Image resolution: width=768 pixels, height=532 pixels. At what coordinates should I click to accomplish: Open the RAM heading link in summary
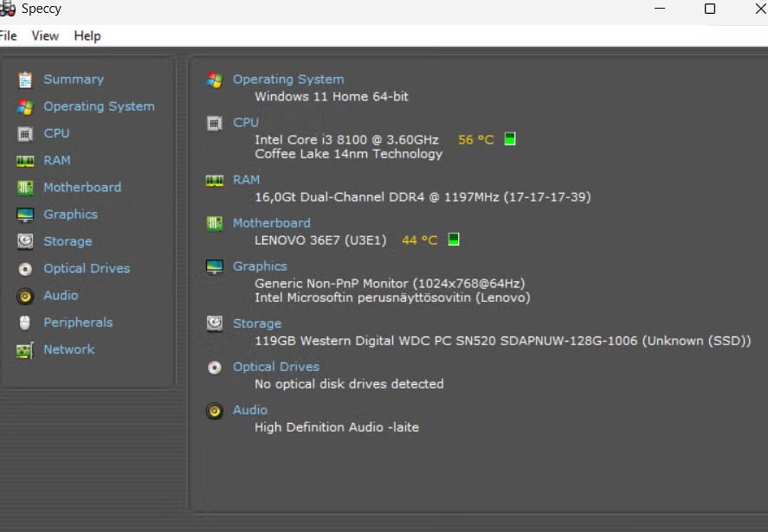(246, 180)
